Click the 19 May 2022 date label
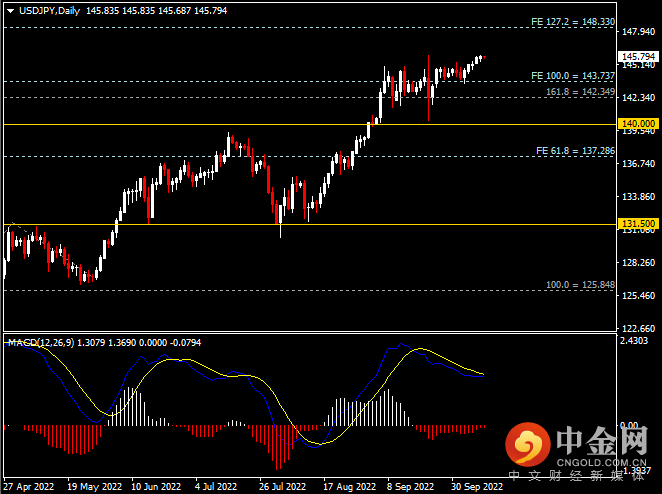Image resolution: width=662 pixels, height=494 pixels. coord(95,486)
